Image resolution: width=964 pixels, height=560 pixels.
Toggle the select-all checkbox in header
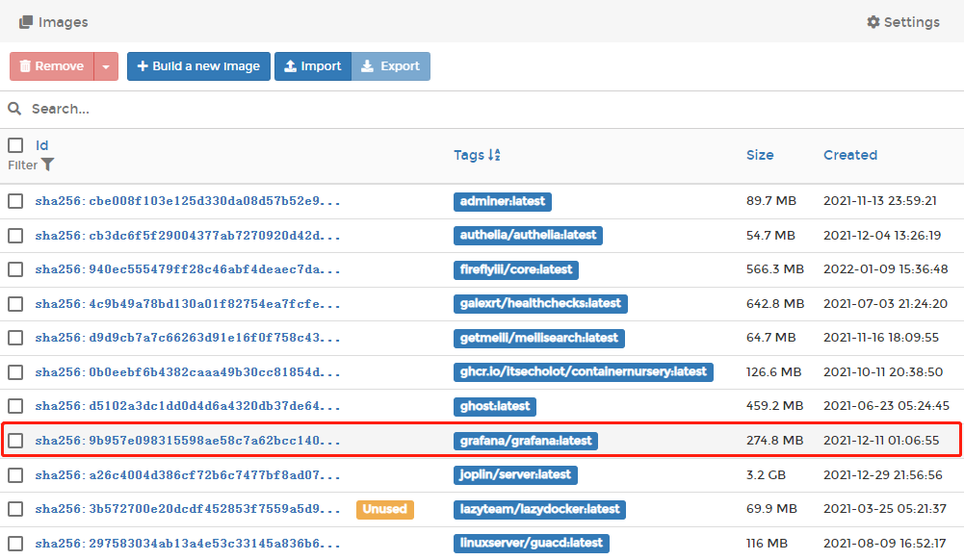pos(15,145)
